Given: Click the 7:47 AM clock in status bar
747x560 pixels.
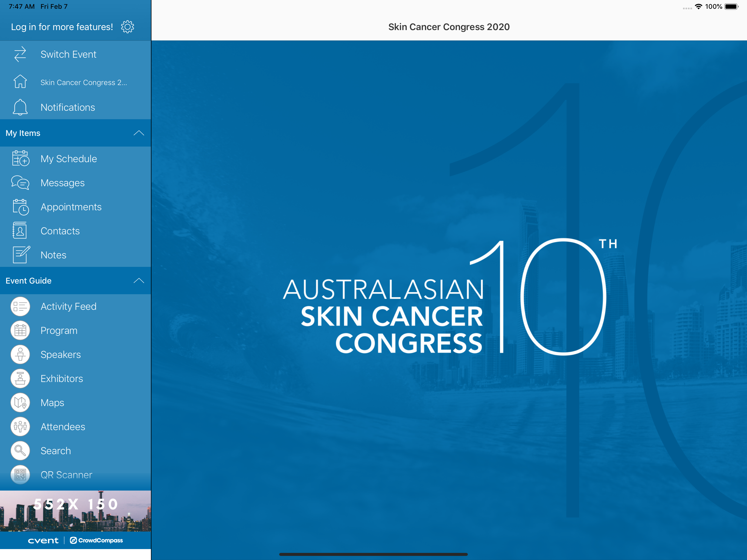Looking at the screenshot, I should tap(22, 6).
